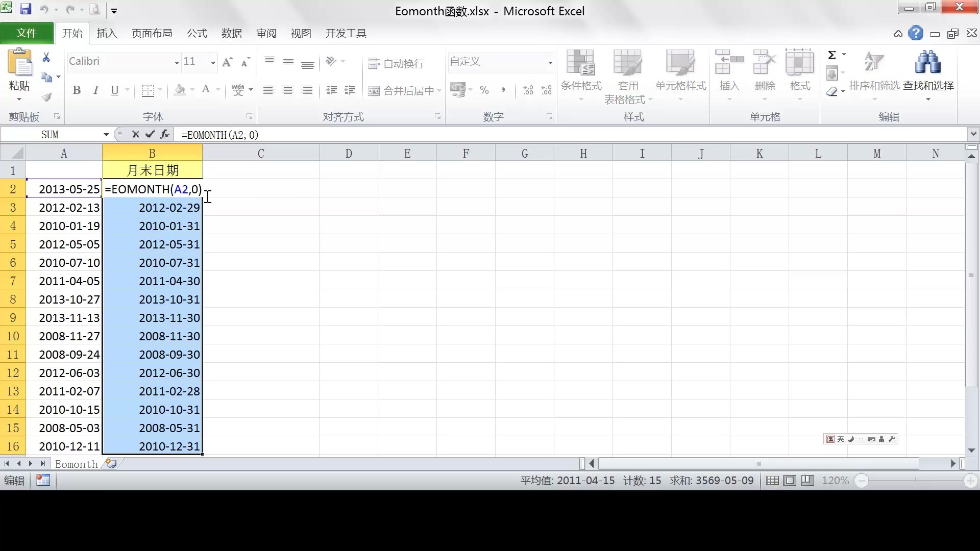This screenshot has height=551, width=980.
Task: Click the large Paste clipboard icon
Action: [20, 62]
